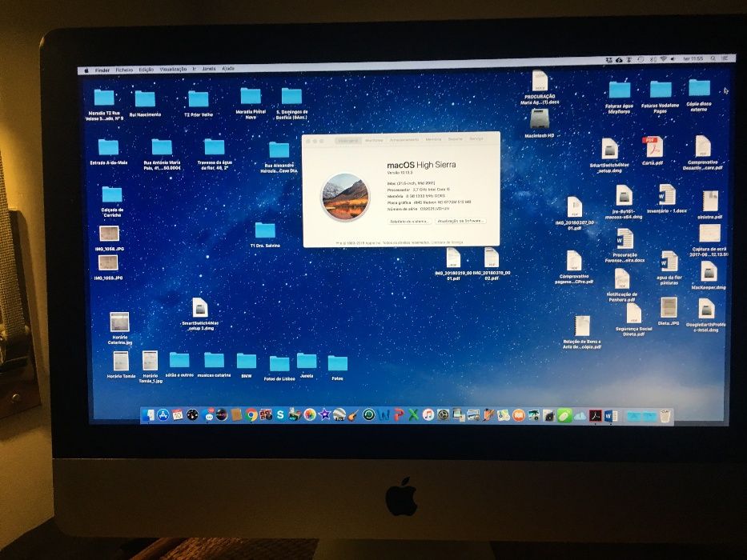
Task: Open GarageBand guitar icon in Dock
Action: click(x=353, y=416)
